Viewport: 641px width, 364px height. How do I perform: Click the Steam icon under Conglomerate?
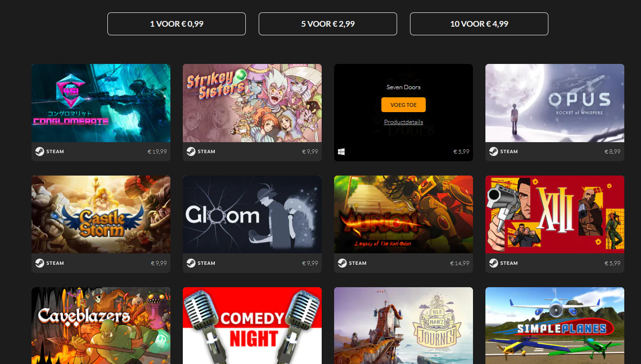40,152
